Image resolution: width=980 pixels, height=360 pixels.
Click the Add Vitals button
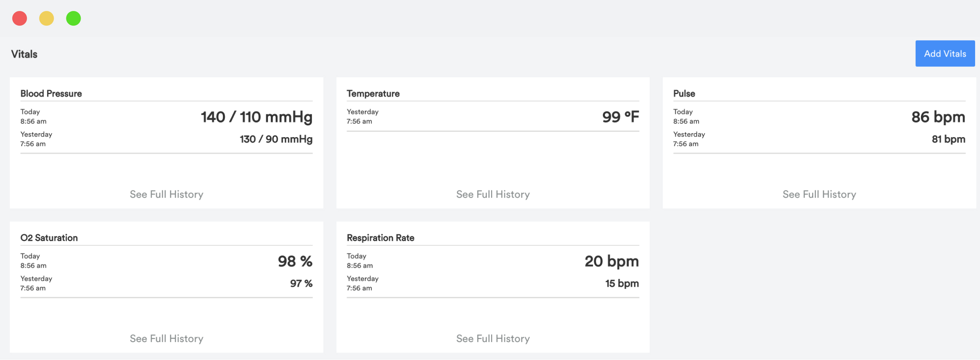pyautogui.click(x=945, y=54)
